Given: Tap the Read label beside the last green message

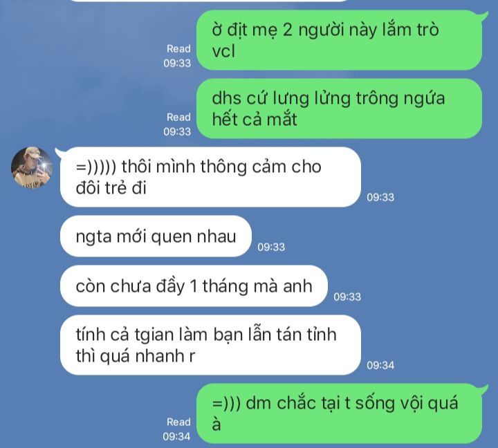Looking at the screenshot, I should [179, 422].
